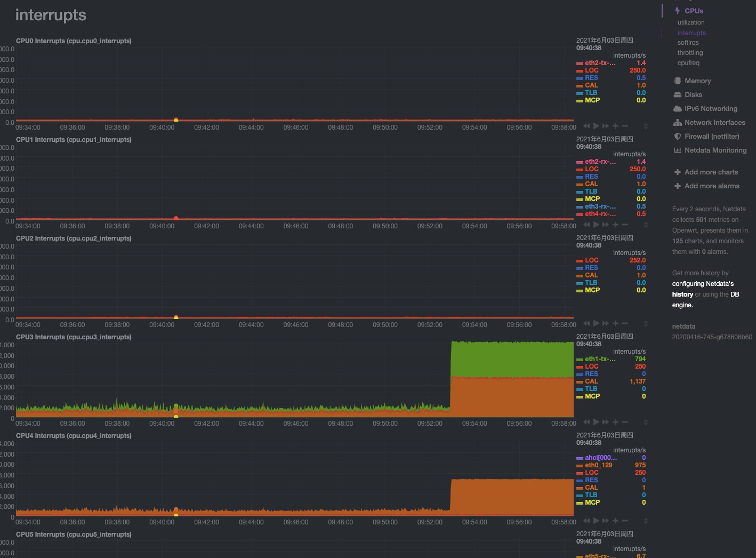
Task: Pan the CPU3 interrupts chart left
Action: click(586, 422)
